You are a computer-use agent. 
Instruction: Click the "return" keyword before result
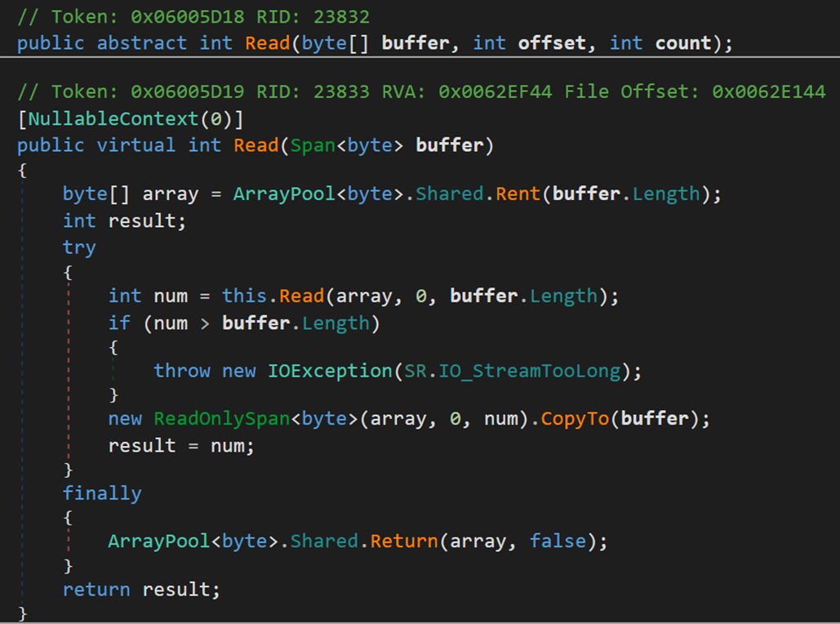tap(96, 589)
